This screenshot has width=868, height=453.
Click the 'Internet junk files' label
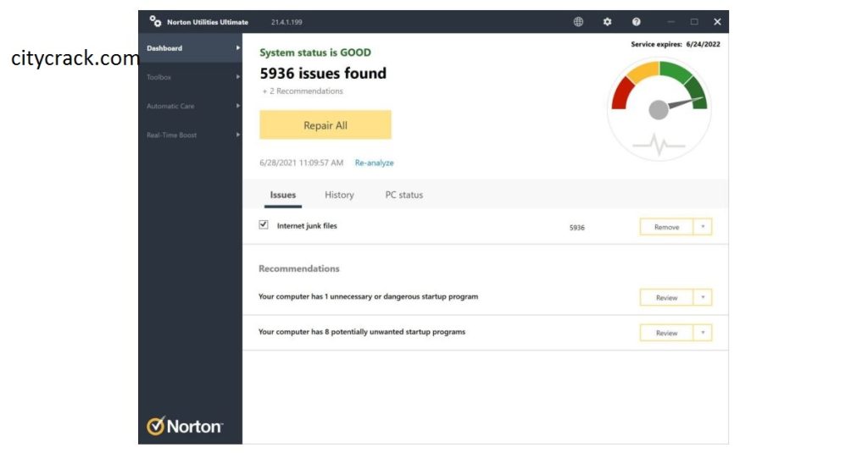pos(307,226)
